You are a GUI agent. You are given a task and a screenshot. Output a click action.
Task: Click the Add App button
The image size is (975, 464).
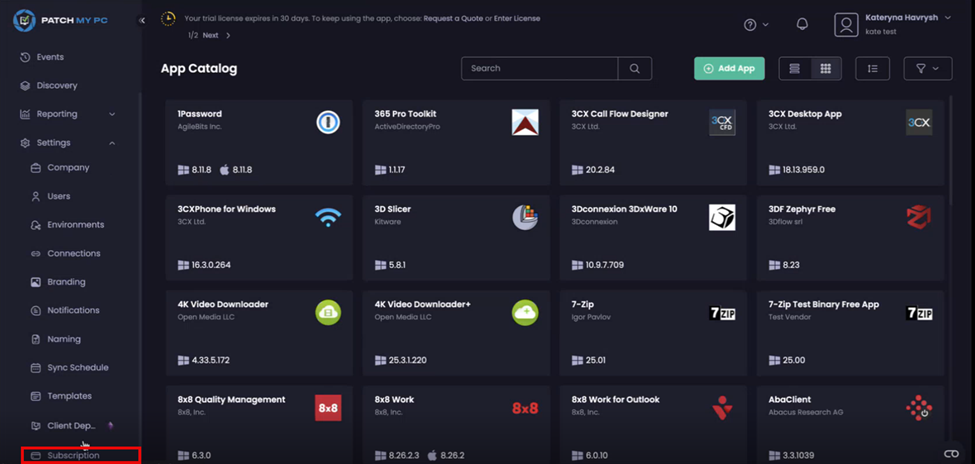729,68
